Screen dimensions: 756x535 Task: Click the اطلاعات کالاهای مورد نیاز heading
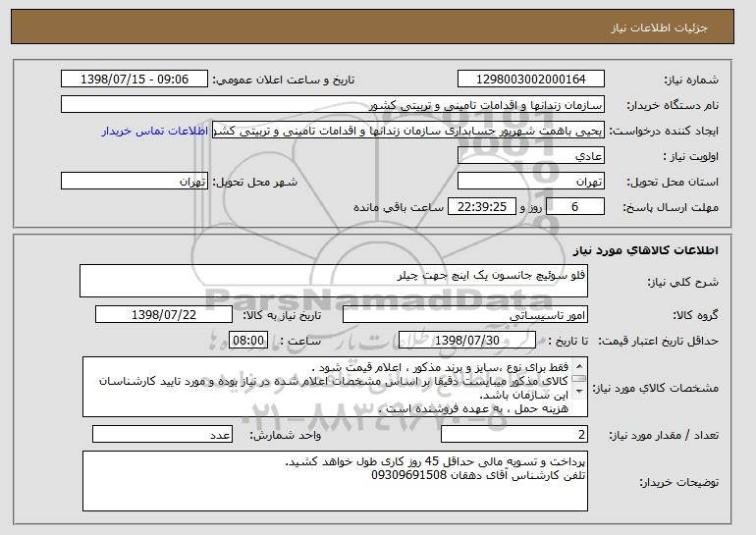[646, 250]
